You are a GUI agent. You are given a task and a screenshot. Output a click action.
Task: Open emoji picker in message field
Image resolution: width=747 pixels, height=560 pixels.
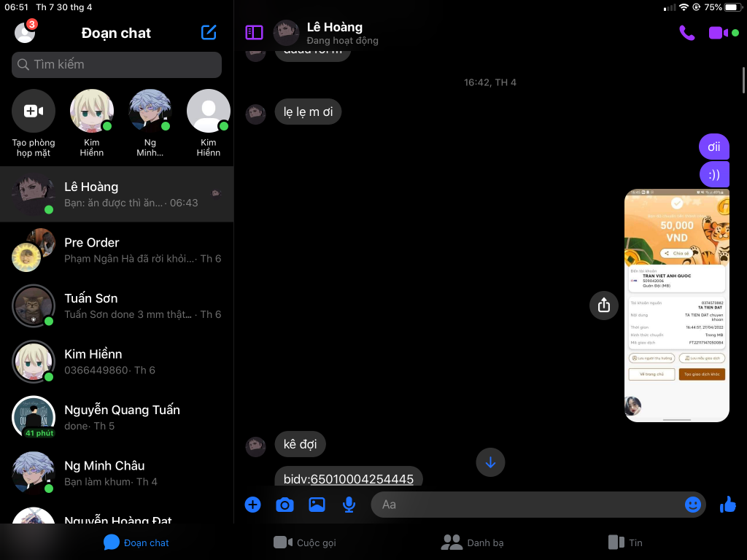coord(692,504)
